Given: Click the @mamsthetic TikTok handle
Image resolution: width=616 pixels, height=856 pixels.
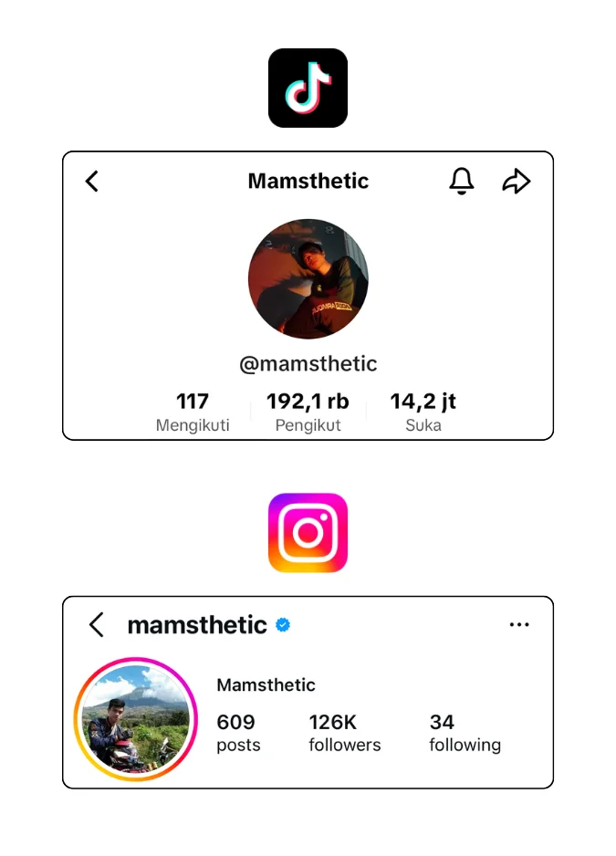Looking at the screenshot, I should 308,363.
